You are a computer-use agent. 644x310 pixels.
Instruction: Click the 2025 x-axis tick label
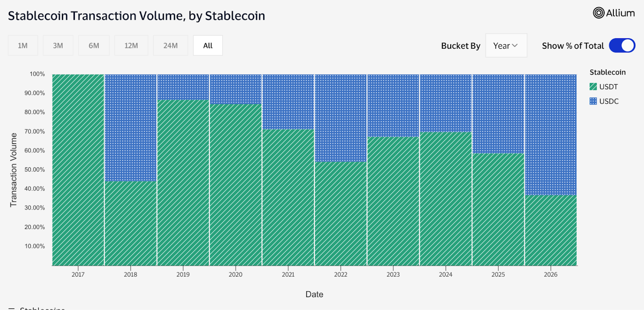(498, 275)
